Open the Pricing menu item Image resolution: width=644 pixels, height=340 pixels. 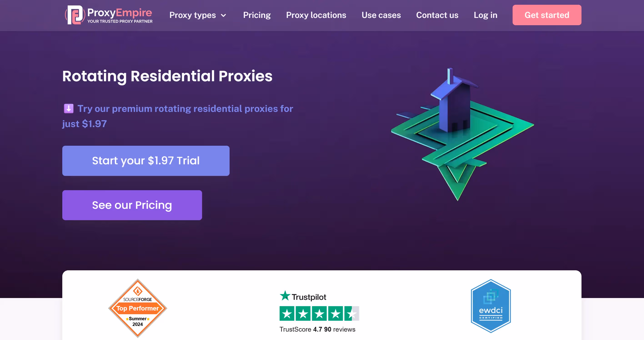257,15
